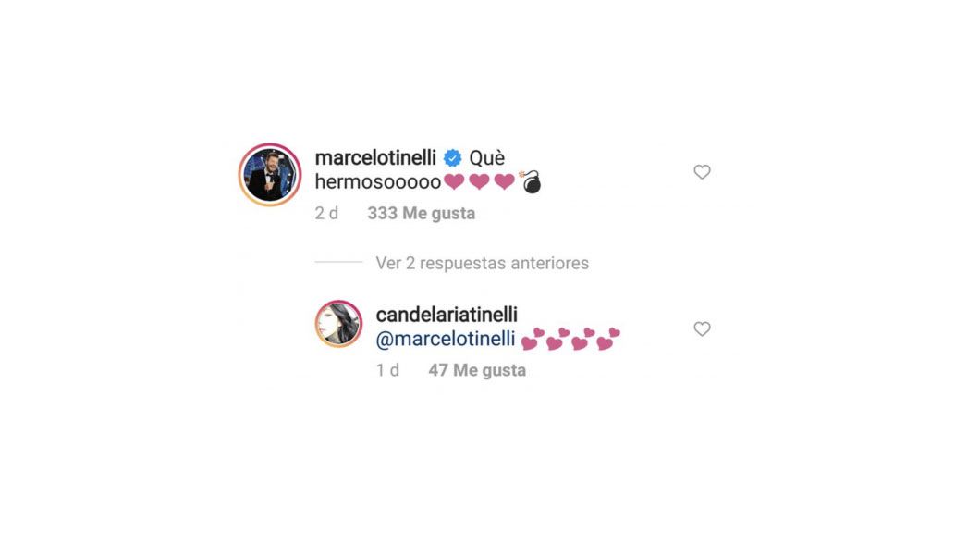The width and height of the screenshot is (980, 533).
Task: Expand Ver 2 respuestas anteriores
Action: 482,264
